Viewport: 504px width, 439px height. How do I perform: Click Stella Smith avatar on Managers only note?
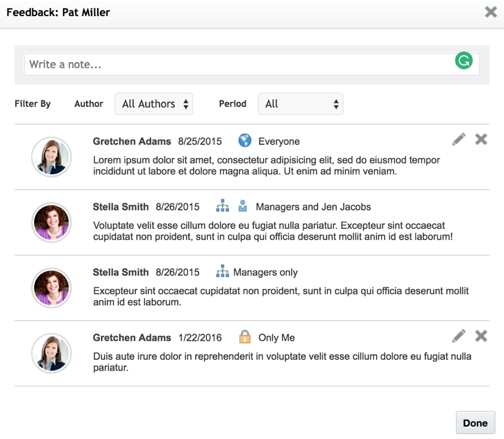pyautogui.click(x=51, y=288)
